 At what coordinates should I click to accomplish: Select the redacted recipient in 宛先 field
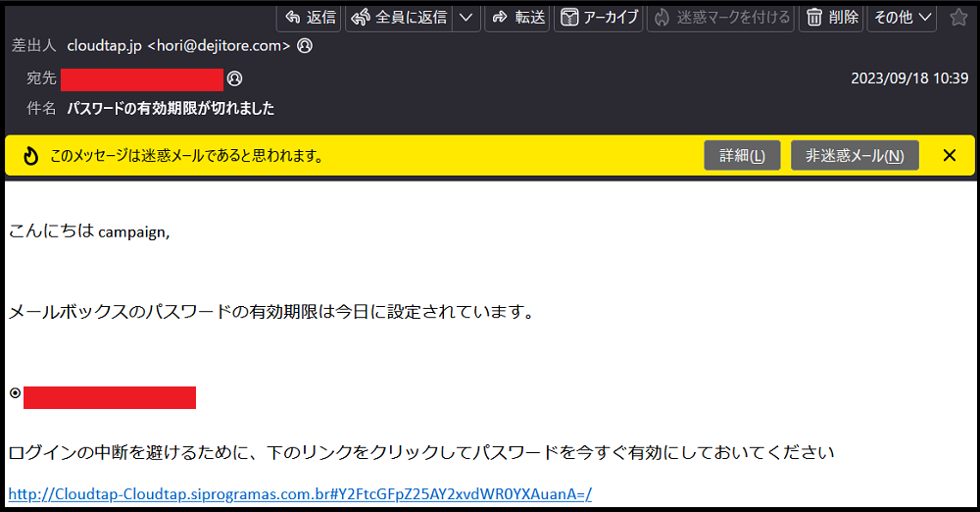(x=142, y=78)
